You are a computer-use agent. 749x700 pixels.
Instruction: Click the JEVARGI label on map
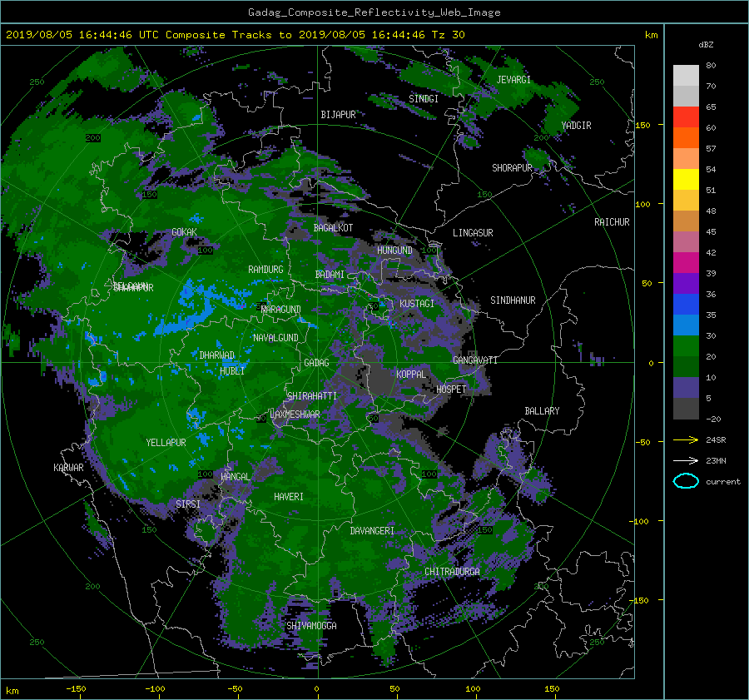click(x=513, y=80)
